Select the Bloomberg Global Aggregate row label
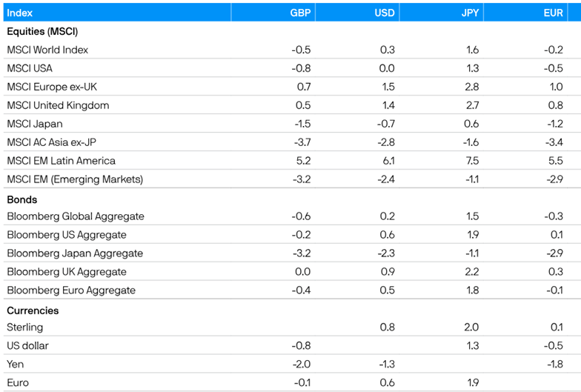The image size is (581, 392). [76, 216]
